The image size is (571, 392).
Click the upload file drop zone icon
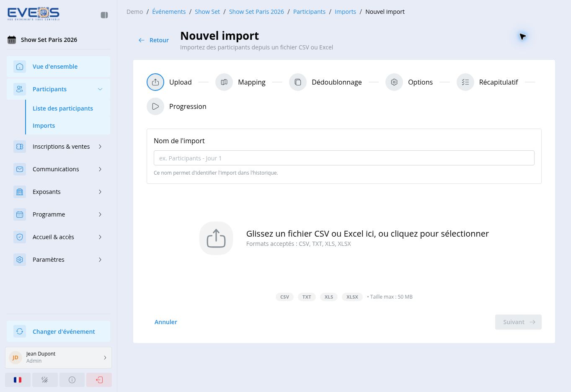click(216, 238)
